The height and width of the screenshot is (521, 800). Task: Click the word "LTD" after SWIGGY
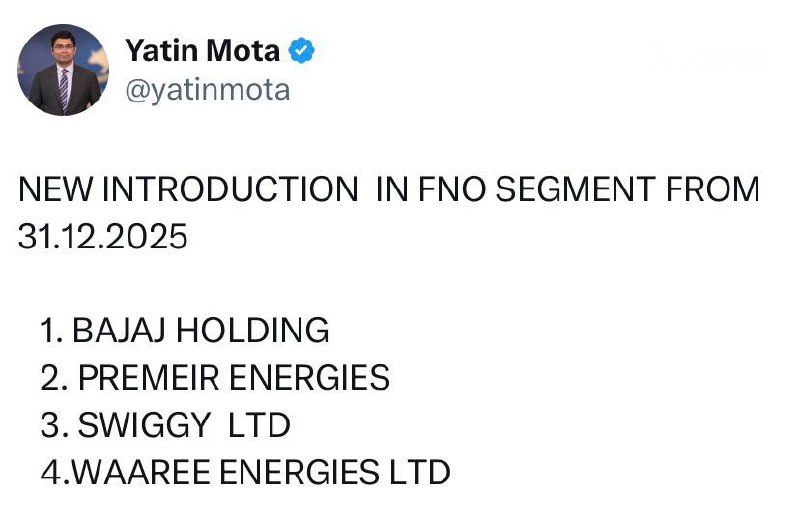point(259,425)
